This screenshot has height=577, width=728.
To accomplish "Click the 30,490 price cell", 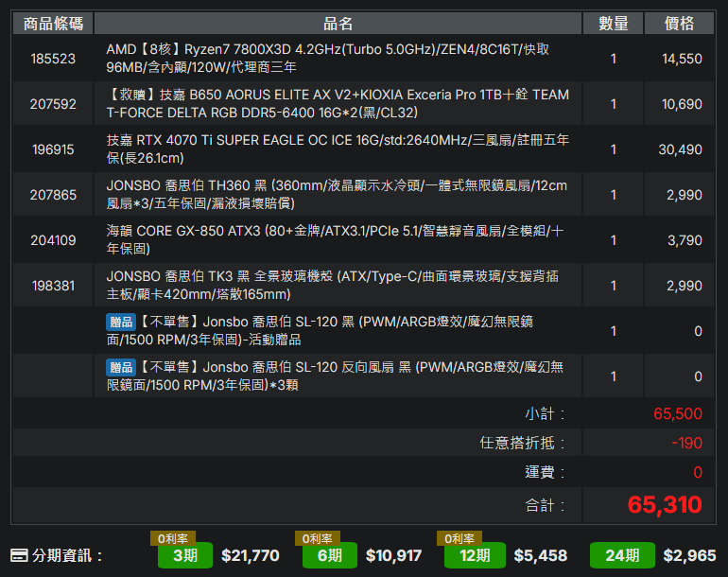I will pyautogui.click(x=680, y=149).
